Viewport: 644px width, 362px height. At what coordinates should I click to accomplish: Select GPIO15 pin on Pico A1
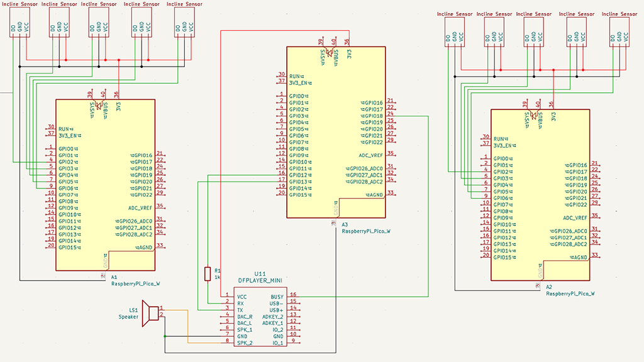pos(69,248)
